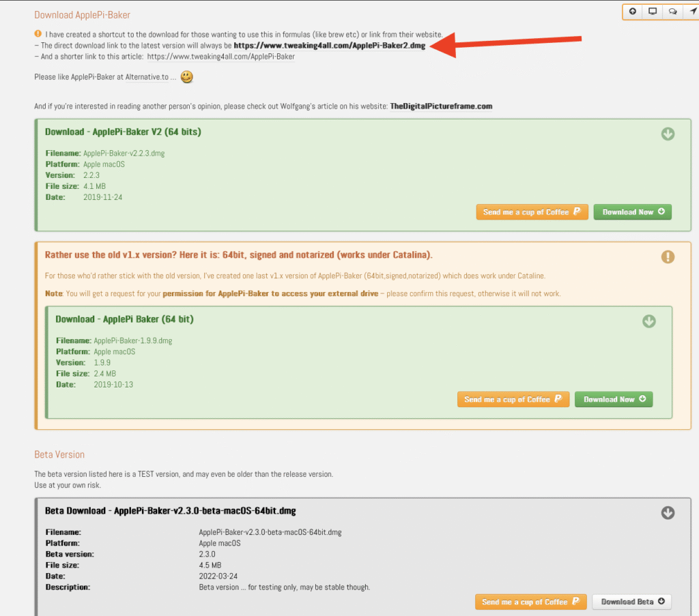Open TheDigitalPictureframe.com link
This screenshot has width=699, height=616.
tap(441, 106)
